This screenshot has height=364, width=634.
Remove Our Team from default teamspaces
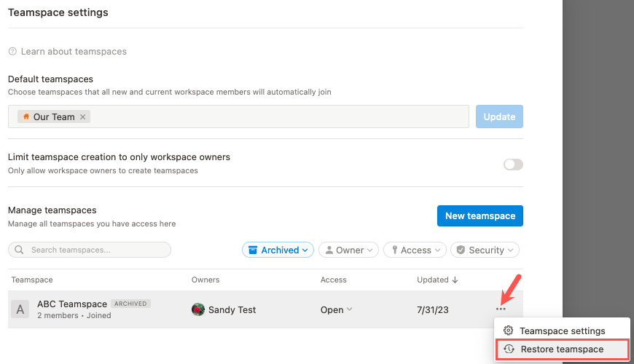(83, 116)
